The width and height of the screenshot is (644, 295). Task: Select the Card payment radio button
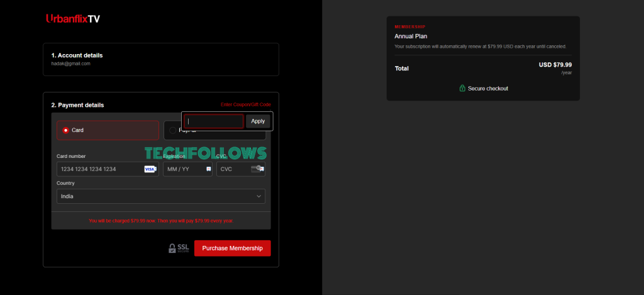pyautogui.click(x=65, y=130)
